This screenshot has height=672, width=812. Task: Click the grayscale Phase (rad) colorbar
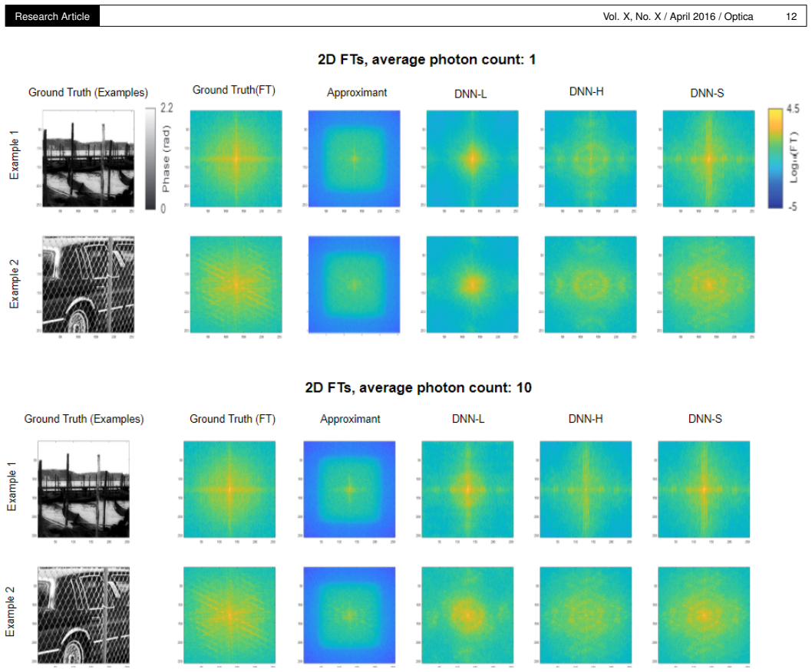point(150,159)
